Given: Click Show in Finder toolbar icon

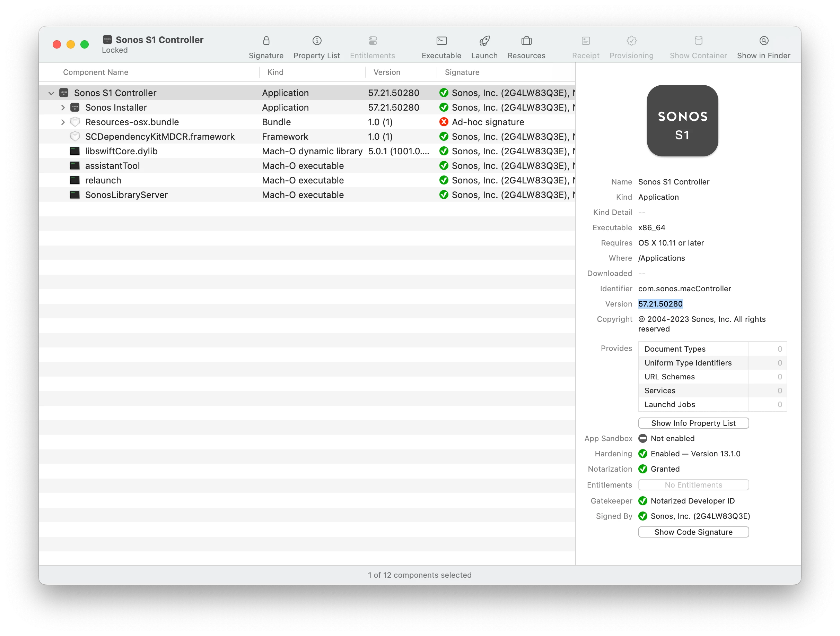Looking at the screenshot, I should [764, 40].
